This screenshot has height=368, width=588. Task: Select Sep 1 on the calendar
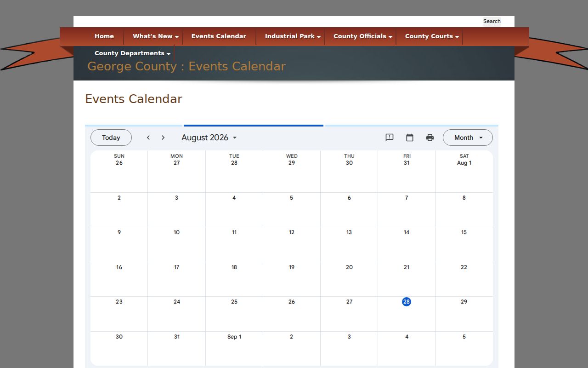click(x=234, y=337)
